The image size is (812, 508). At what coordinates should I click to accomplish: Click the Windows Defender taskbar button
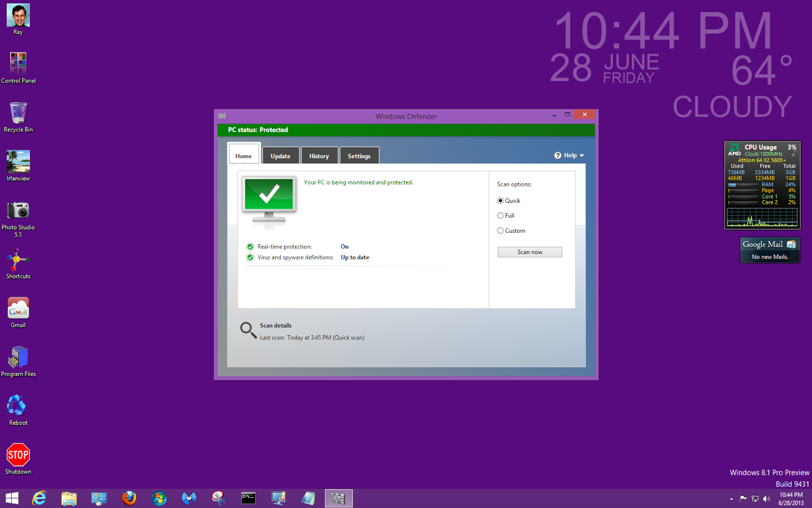pyautogui.click(x=339, y=498)
